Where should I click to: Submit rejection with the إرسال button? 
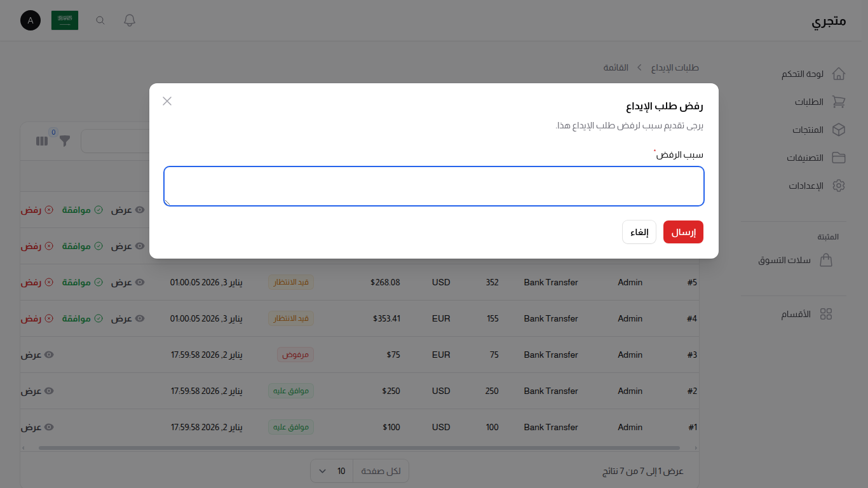tap(683, 232)
